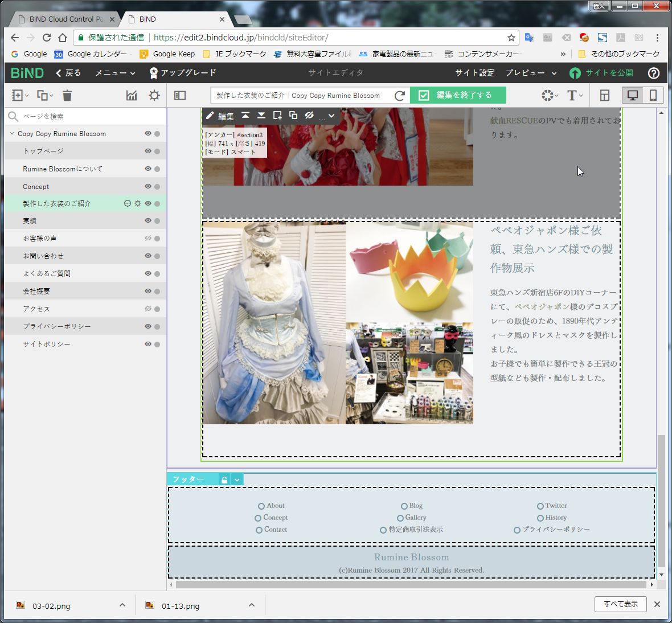Open the メニュー dropdown
Screen dimensions: 672x623
pyautogui.click(x=115, y=73)
